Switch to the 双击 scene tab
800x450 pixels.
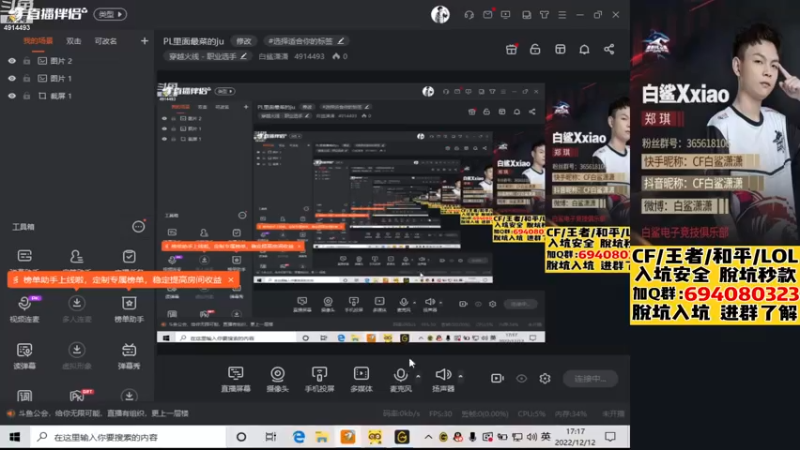(x=73, y=41)
